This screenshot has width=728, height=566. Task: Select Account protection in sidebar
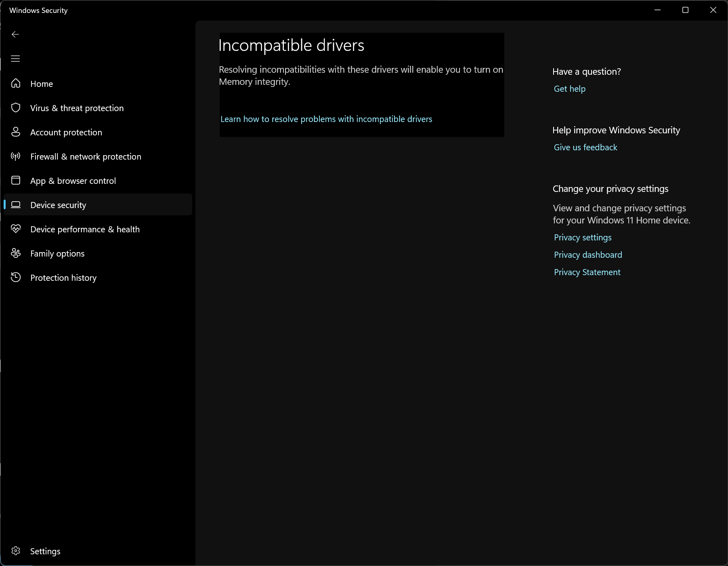click(x=98, y=132)
